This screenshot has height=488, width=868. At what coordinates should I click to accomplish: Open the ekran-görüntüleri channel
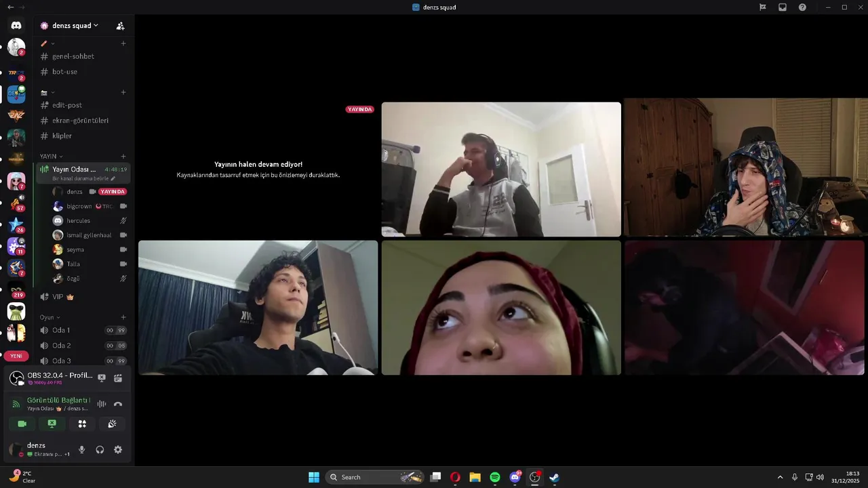pyautogui.click(x=83, y=121)
